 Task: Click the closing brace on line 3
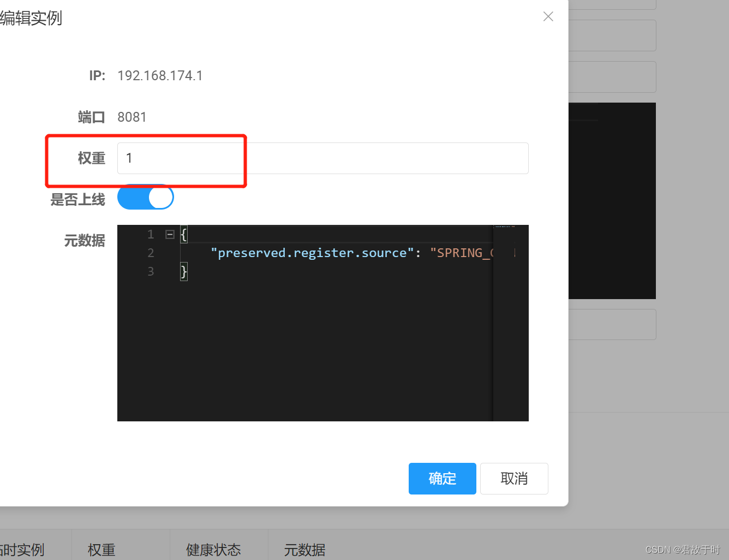tap(184, 272)
